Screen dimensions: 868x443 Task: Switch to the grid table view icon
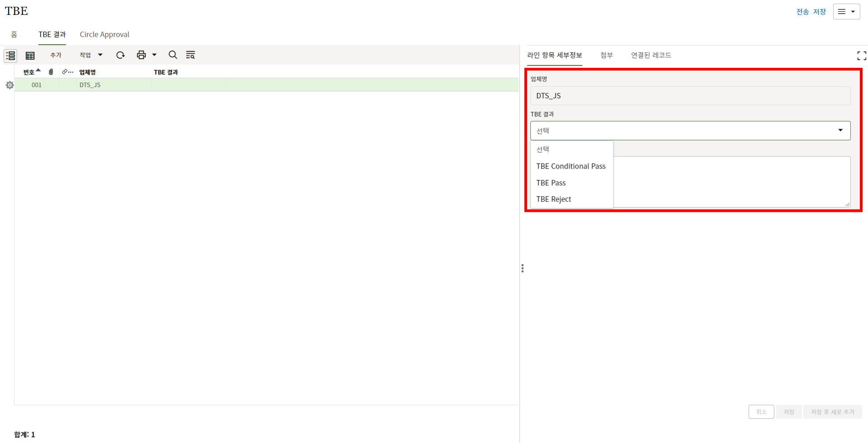[x=30, y=55]
